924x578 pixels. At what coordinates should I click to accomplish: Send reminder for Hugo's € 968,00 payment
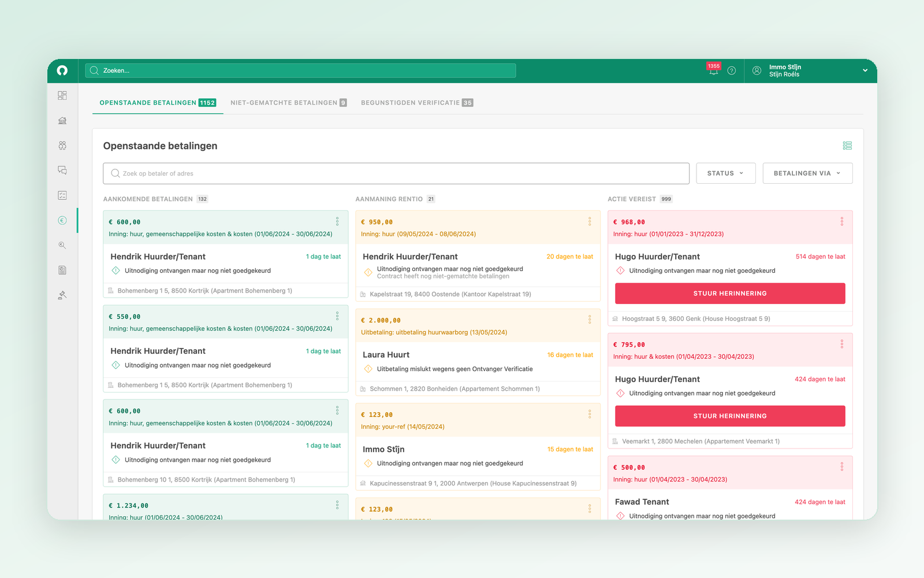(x=730, y=294)
